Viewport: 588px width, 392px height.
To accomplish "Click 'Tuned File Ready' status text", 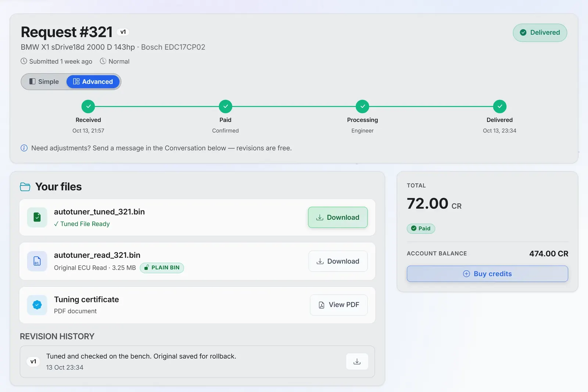I will [85, 224].
